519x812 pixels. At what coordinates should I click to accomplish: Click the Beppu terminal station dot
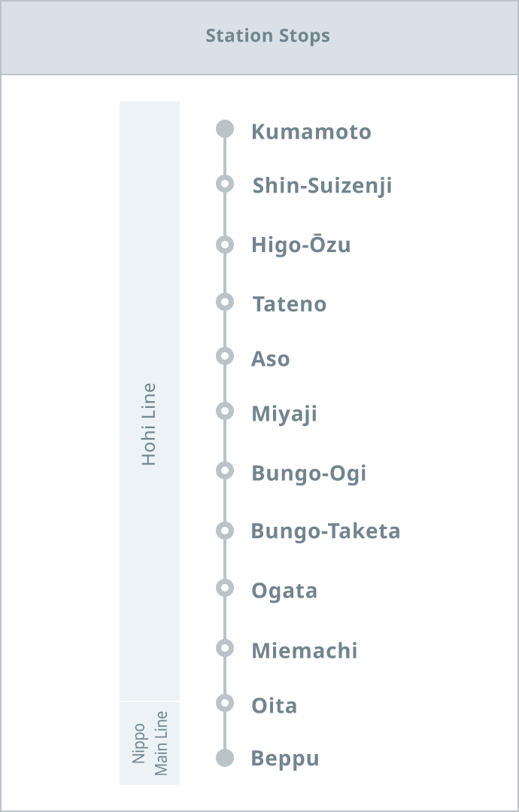click(x=225, y=758)
